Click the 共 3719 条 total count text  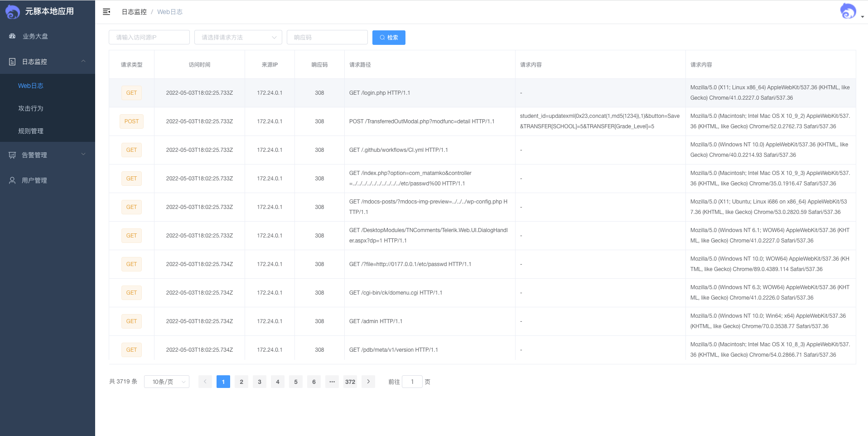[x=123, y=382]
